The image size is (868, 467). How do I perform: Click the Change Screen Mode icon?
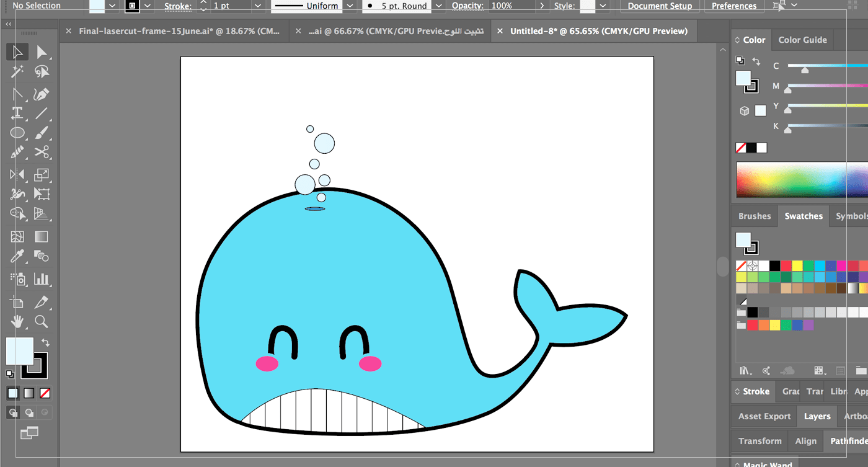(29, 433)
